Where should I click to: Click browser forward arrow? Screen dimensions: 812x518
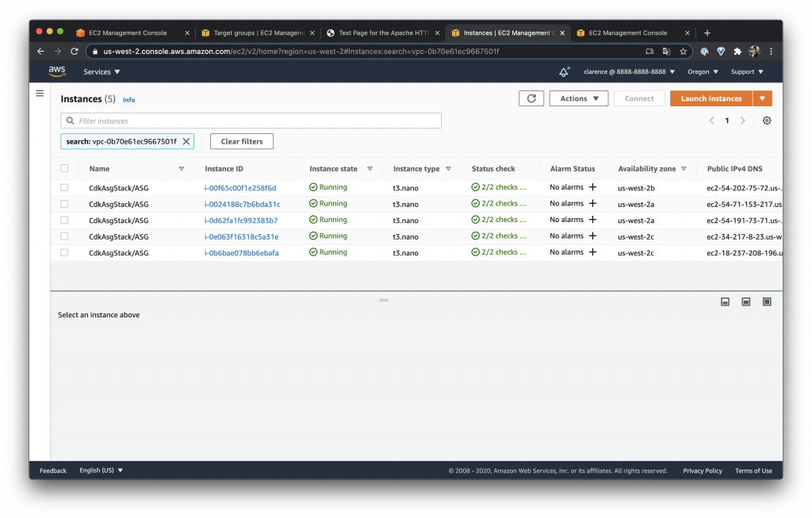pyautogui.click(x=57, y=52)
